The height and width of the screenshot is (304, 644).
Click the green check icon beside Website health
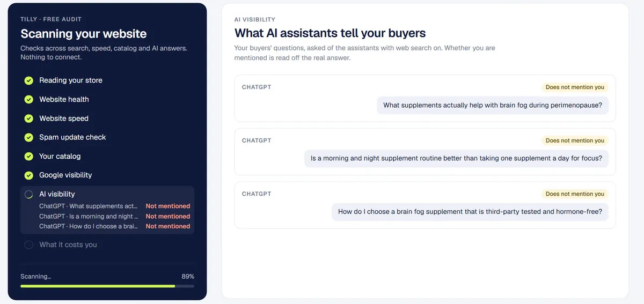29,99
